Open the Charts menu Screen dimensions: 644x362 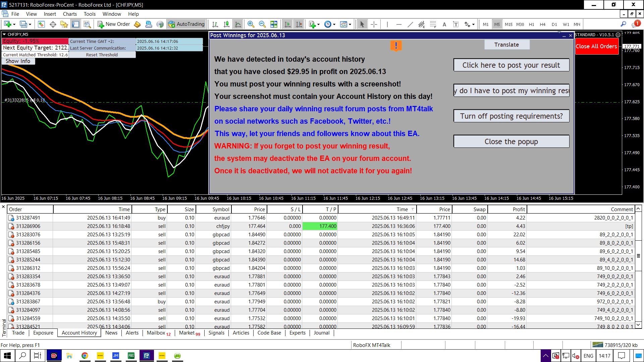[70, 14]
